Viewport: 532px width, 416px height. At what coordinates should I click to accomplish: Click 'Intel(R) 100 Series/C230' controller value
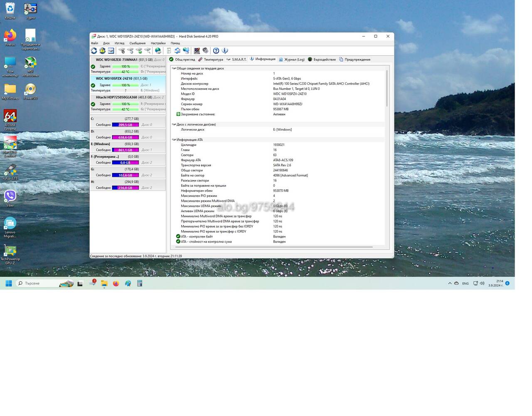coord(321,84)
